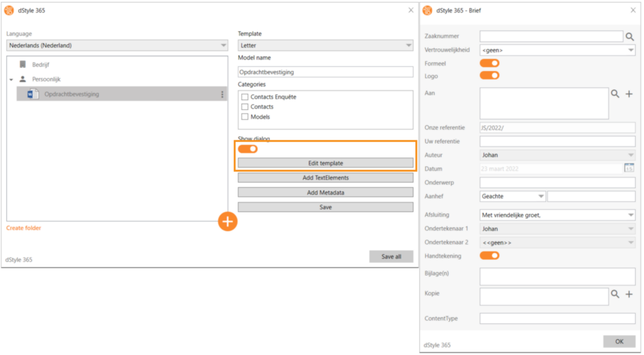Click the orange plus add button
This screenshot has height=355, width=644.
point(228,222)
